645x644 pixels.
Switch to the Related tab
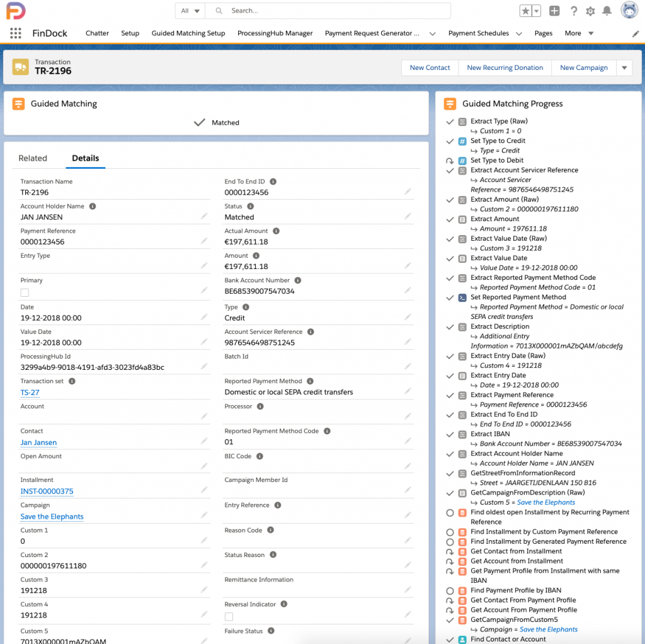pos(33,158)
